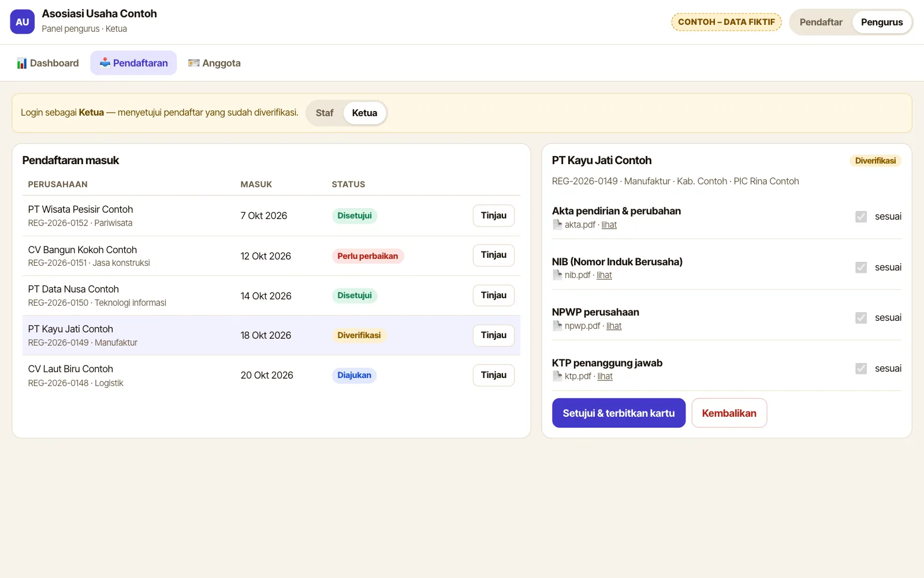Image resolution: width=924 pixels, height=578 pixels.
Task: Select PT Kayu Jati Contoh in the table
Action: pos(70,329)
